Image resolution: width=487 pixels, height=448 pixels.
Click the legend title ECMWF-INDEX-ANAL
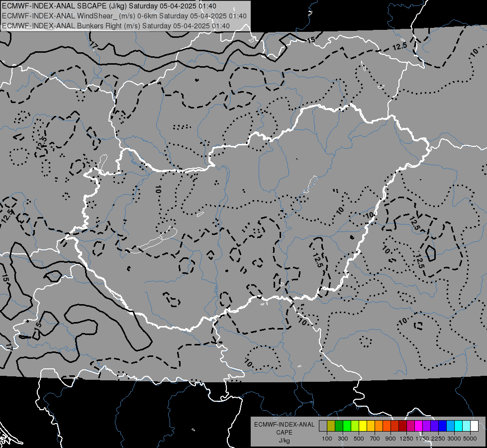point(285,425)
